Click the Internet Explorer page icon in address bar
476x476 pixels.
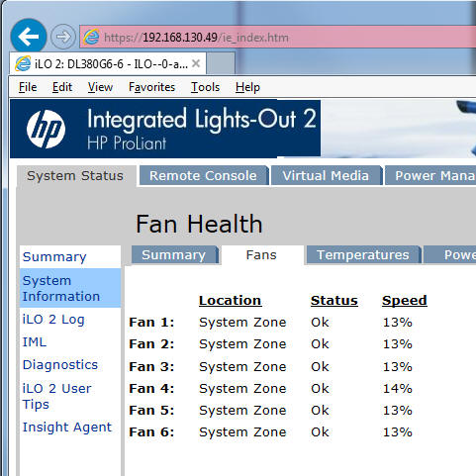click(91, 37)
